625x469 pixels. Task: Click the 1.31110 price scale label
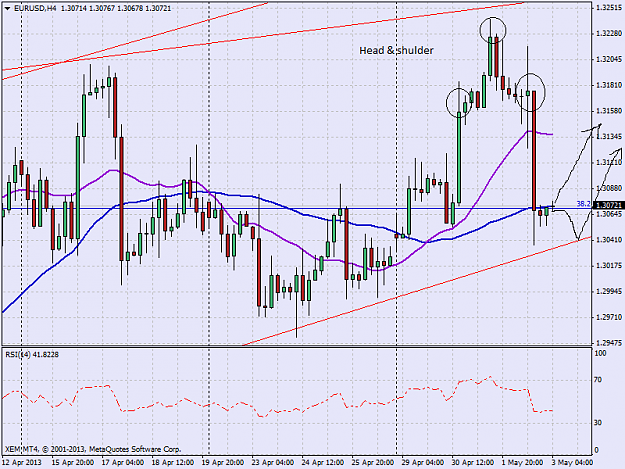609,162
